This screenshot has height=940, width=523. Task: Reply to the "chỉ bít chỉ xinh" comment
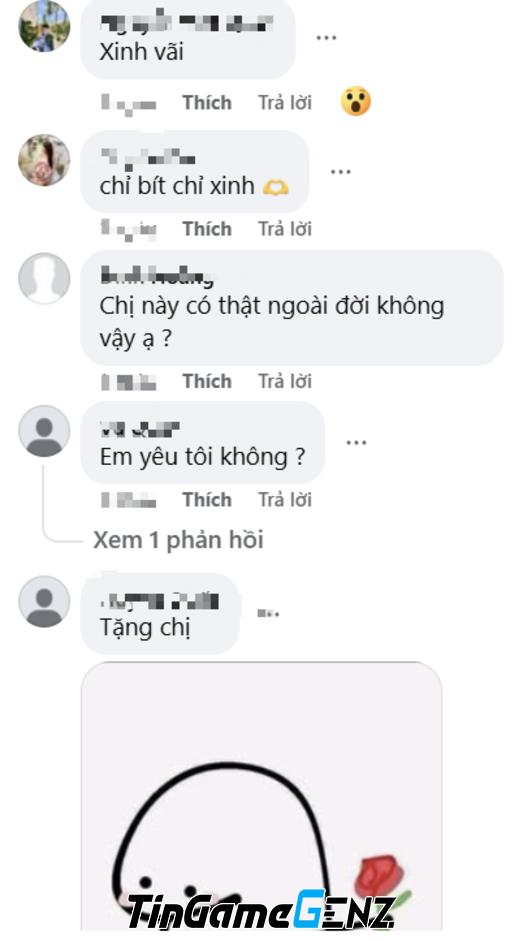pyautogui.click(x=285, y=228)
